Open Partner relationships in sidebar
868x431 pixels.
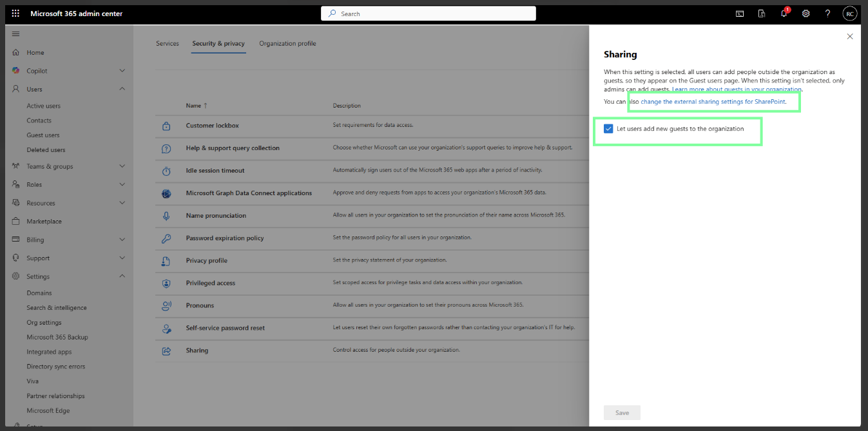(55, 396)
